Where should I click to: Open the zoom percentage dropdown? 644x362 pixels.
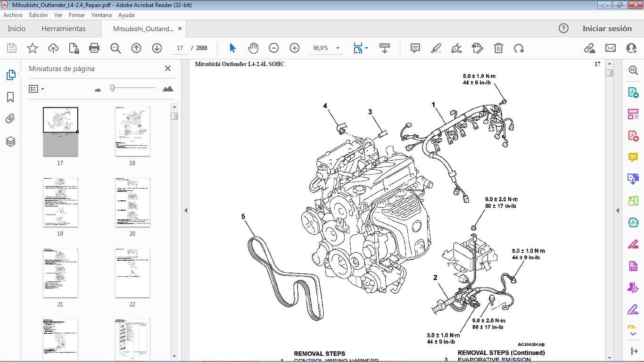pos(338,48)
